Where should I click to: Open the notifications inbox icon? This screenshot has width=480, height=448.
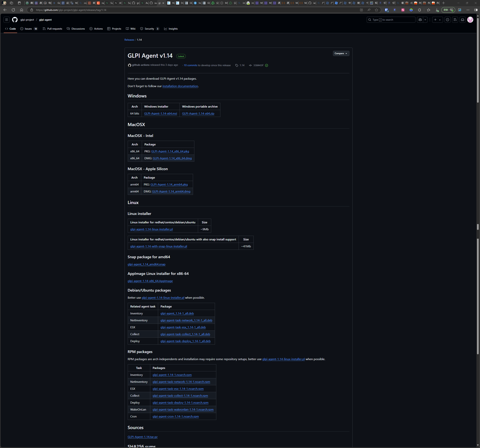tap(462, 20)
